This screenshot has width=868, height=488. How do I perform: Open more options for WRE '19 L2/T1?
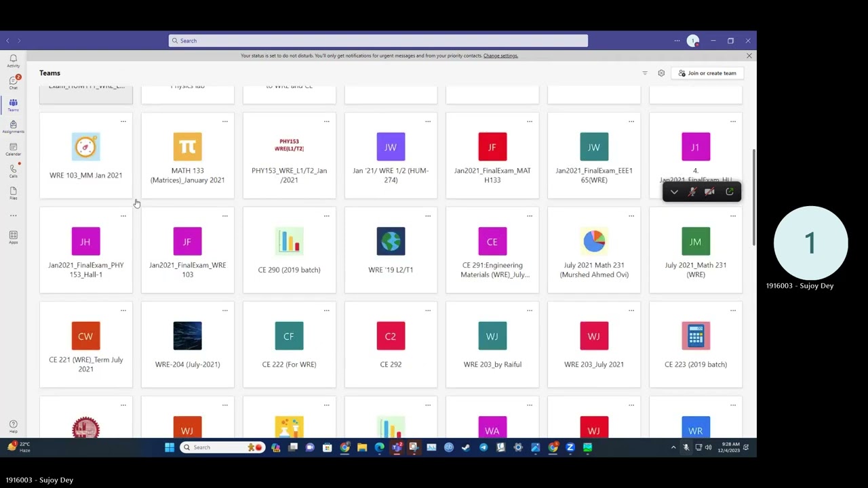tap(428, 216)
